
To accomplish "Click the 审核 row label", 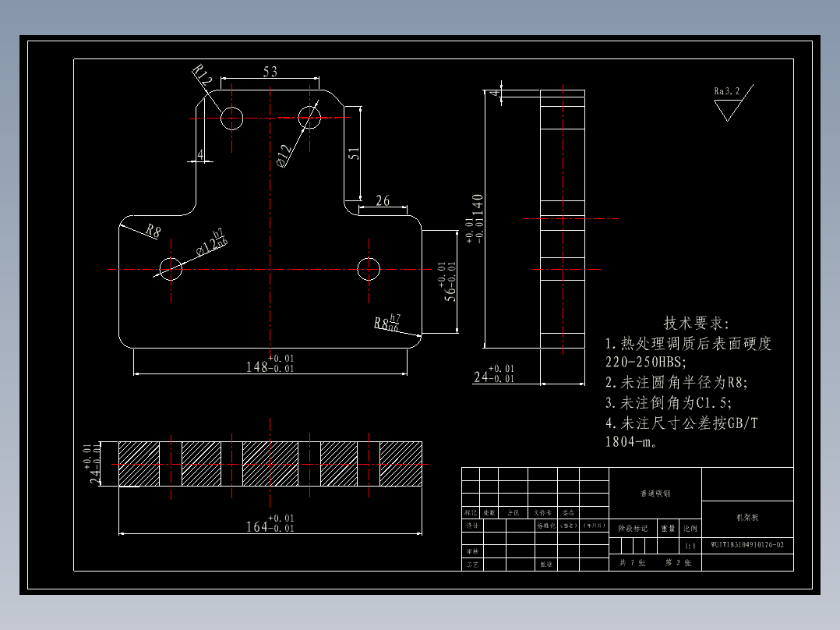I will tap(472, 551).
